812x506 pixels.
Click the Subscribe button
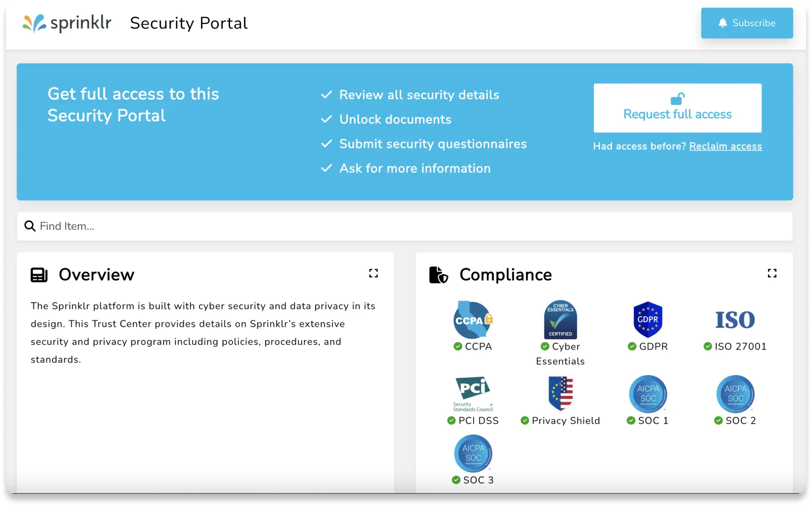(747, 23)
